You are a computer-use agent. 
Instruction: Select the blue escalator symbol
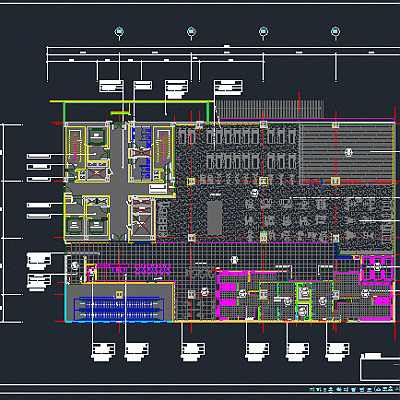click(119, 309)
